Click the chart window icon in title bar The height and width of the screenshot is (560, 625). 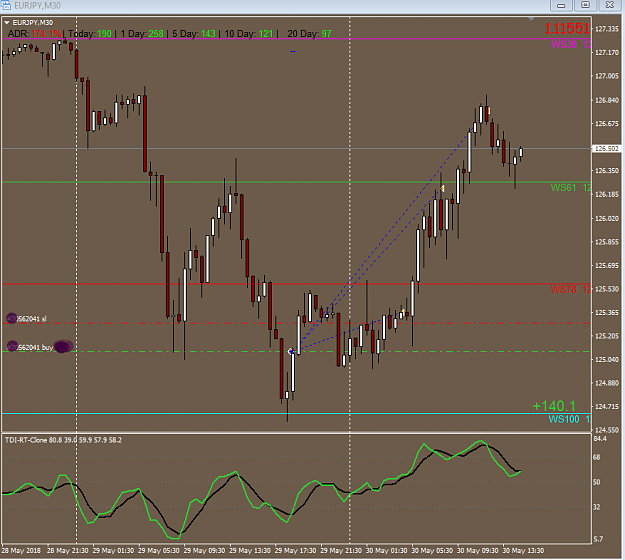pyautogui.click(x=6, y=5)
